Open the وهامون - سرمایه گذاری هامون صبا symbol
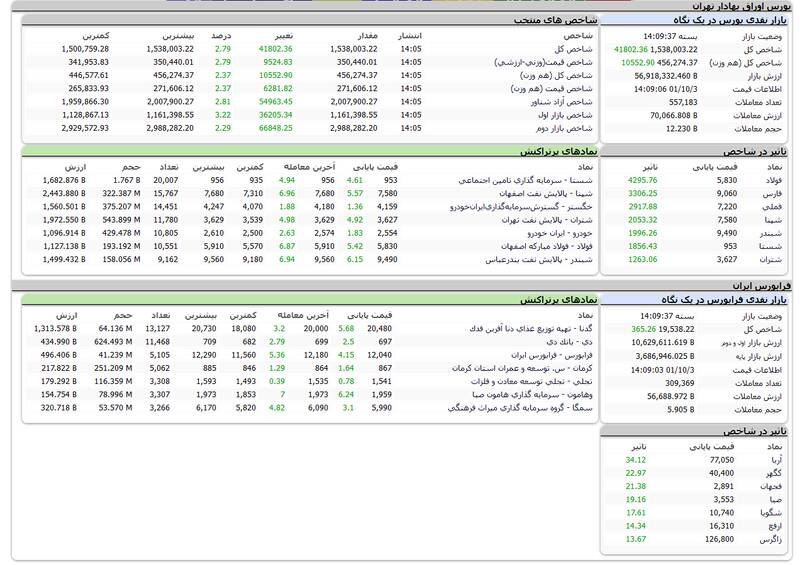800x565 pixels. coord(532,395)
